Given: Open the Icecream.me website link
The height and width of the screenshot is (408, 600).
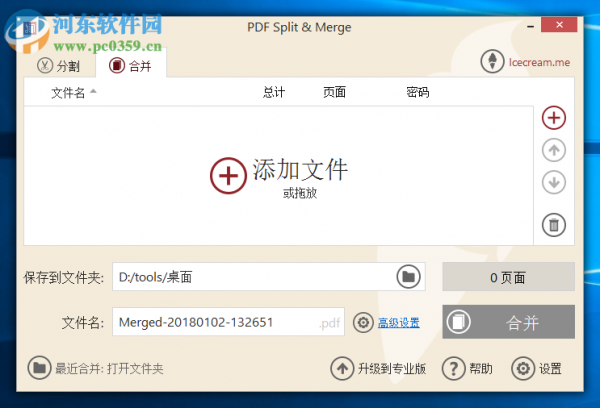Looking at the screenshot, I should [539, 62].
